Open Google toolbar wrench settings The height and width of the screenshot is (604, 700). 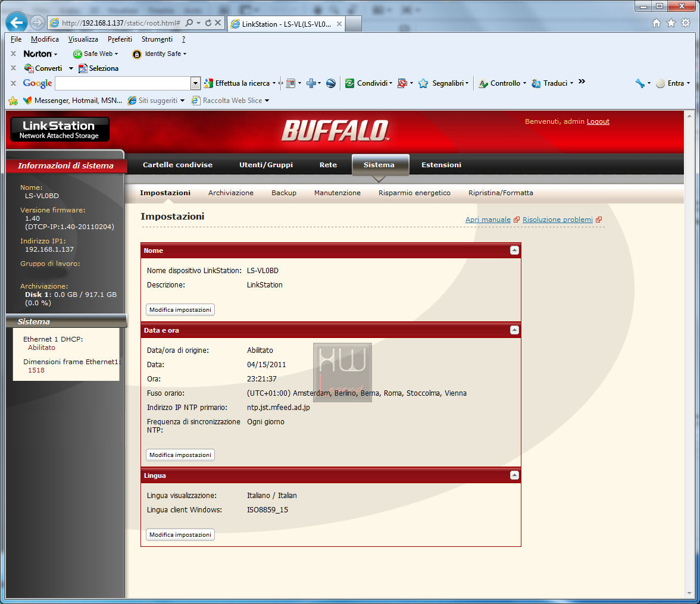(x=640, y=83)
